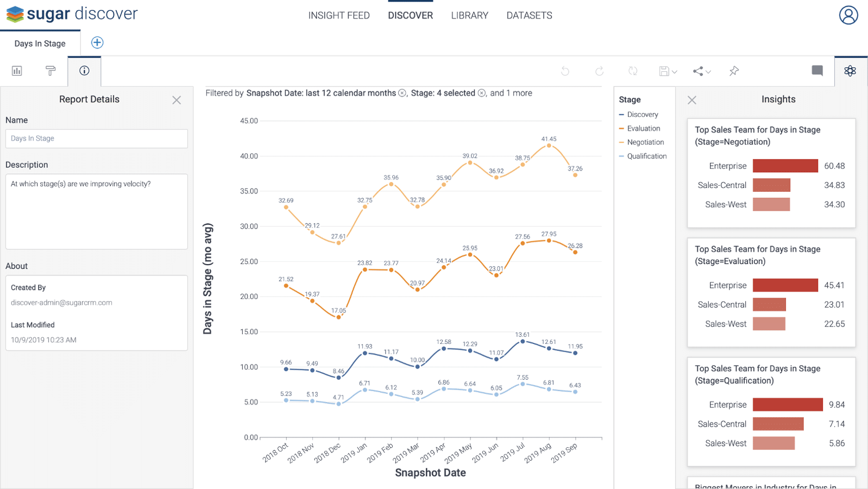
Task: Click the 9.84 Enterprise value
Action: pyautogui.click(x=837, y=405)
